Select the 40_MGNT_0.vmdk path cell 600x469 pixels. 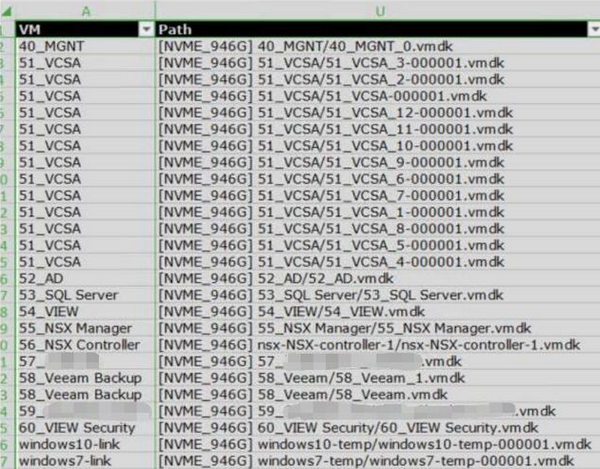click(378, 46)
